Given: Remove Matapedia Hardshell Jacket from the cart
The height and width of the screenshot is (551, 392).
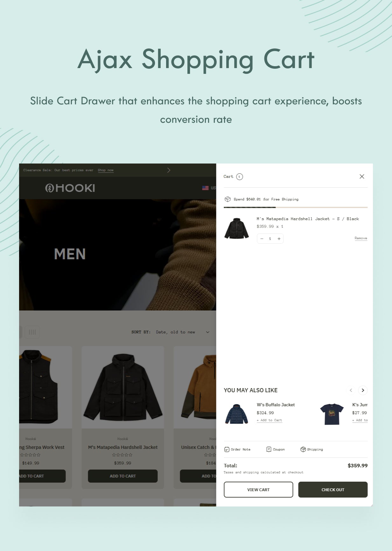Looking at the screenshot, I should coord(361,238).
